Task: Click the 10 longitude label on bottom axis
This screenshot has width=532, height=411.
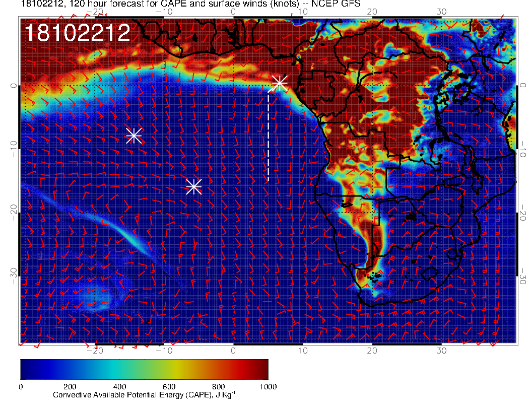Action: coord(302,350)
